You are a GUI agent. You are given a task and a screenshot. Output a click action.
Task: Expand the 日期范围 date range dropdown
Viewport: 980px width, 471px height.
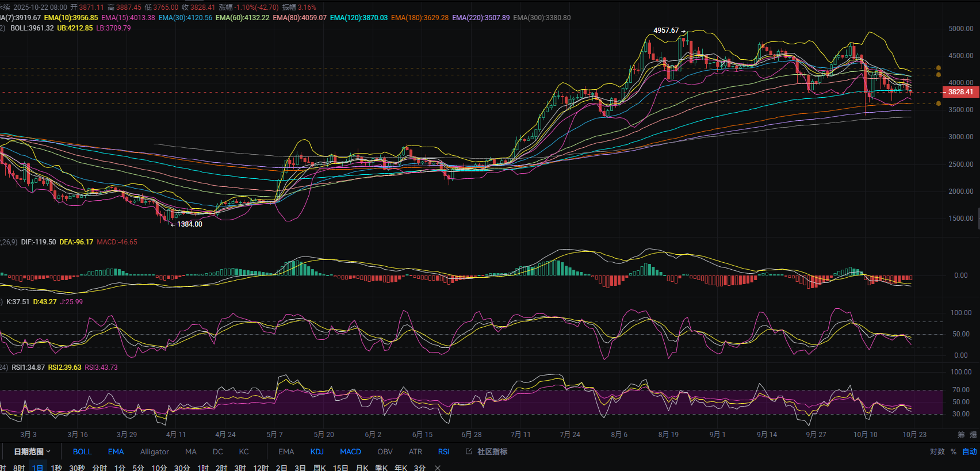[32, 451]
